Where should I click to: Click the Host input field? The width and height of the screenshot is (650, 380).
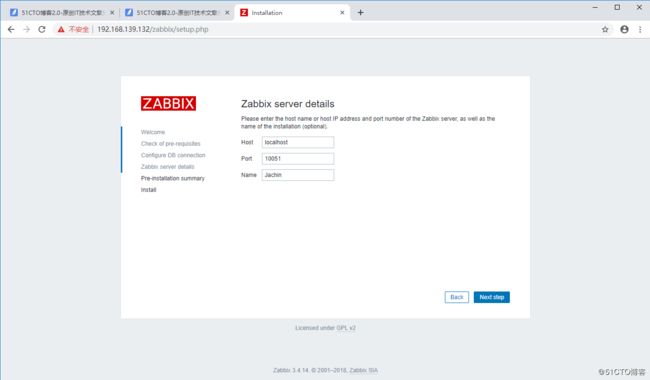click(x=298, y=142)
